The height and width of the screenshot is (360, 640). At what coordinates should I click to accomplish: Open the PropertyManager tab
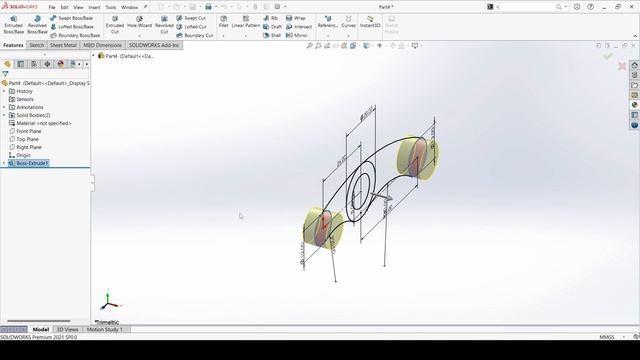pyautogui.click(x=21, y=64)
